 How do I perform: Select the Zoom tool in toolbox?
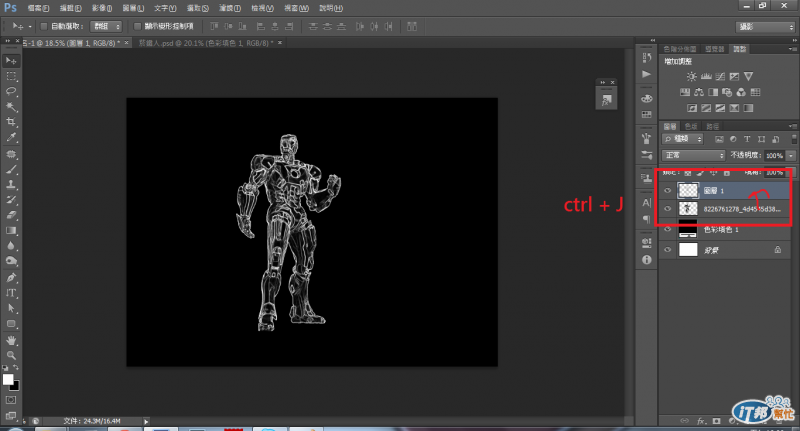(12, 354)
